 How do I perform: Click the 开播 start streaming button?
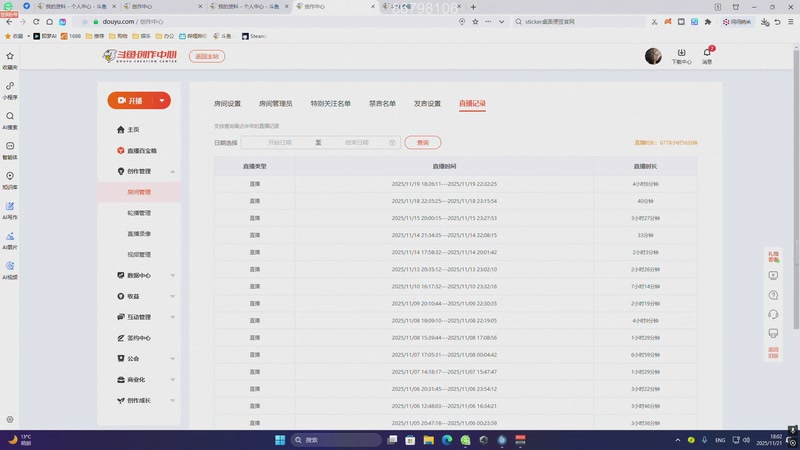tap(132, 101)
